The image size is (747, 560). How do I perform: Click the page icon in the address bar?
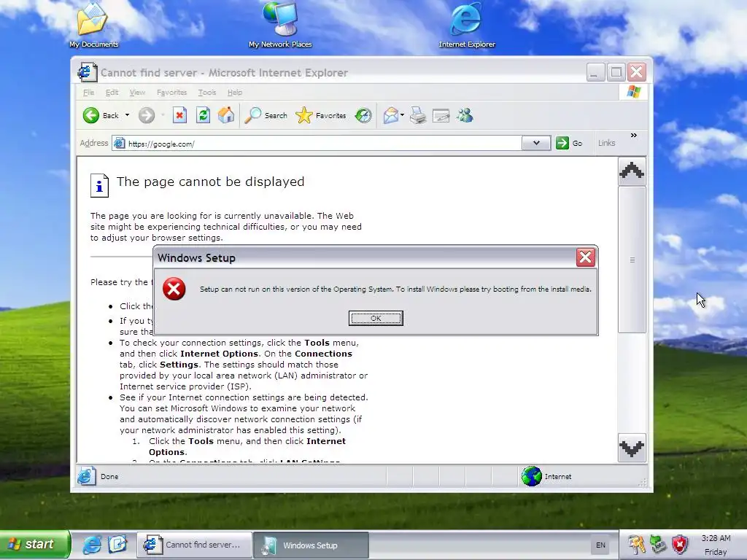(119, 144)
